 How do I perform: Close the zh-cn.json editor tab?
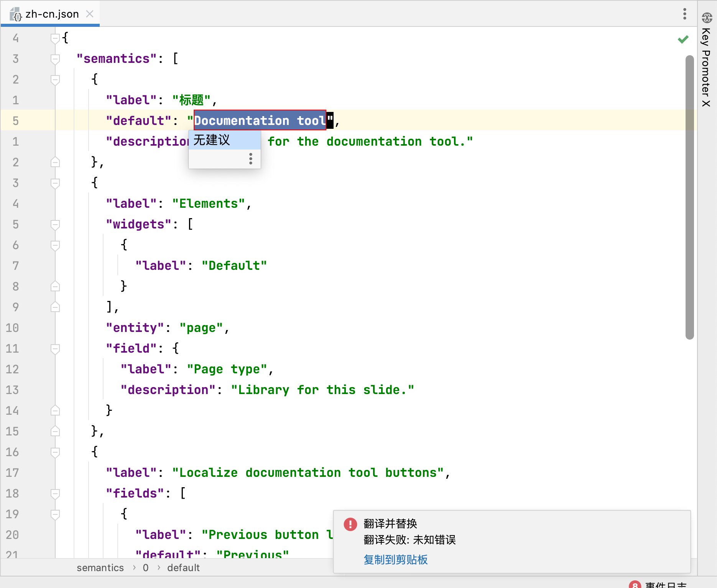(x=90, y=14)
